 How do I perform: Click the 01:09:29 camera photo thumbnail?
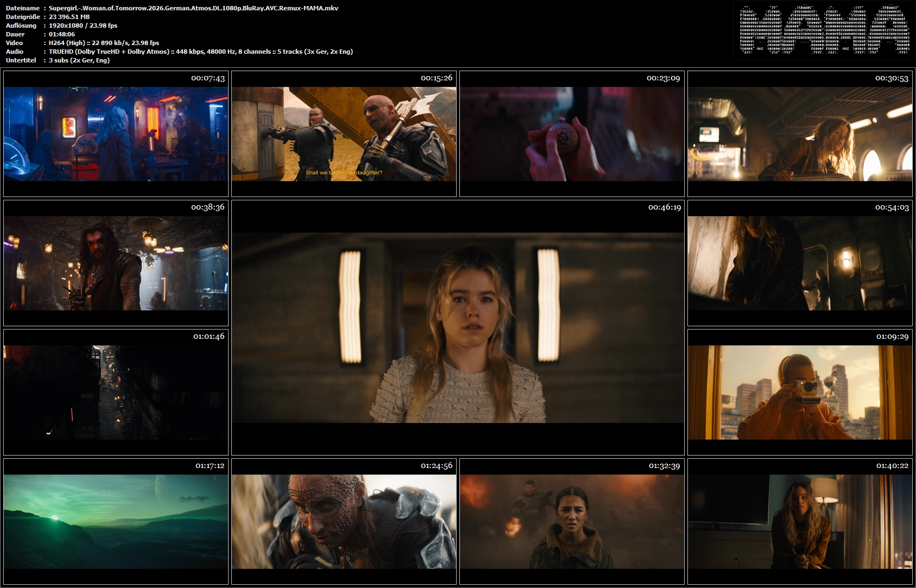pos(800,392)
